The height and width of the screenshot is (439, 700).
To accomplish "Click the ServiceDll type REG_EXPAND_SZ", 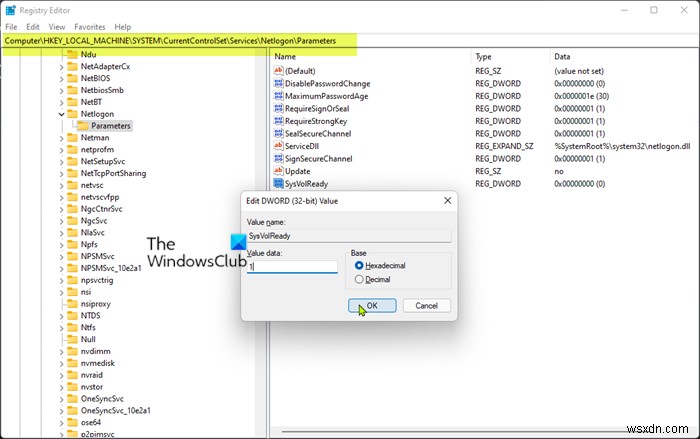I will click(504, 146).
